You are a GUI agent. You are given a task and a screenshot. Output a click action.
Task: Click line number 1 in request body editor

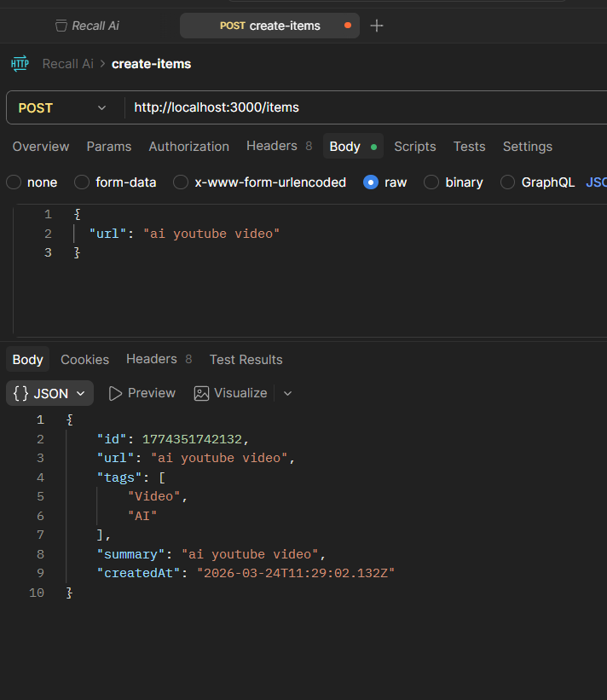coord(49,214)
